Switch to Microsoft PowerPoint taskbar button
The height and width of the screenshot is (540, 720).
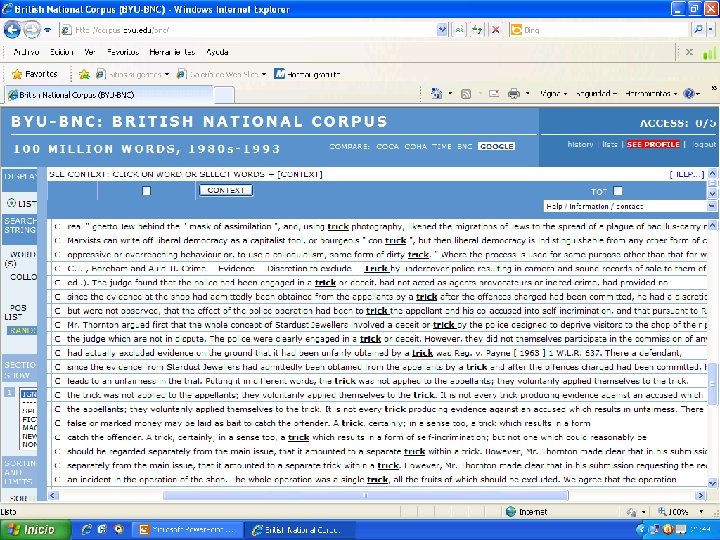pos(187,530)
